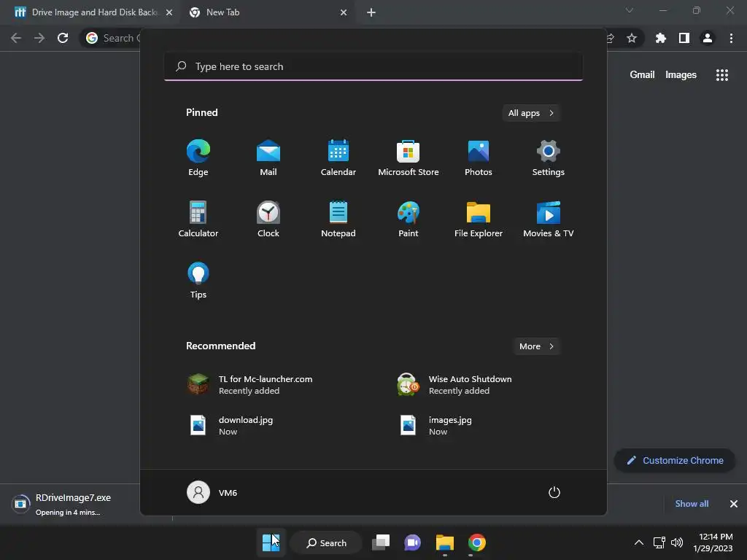The image size is (747, 560).
Task: Open the Chrome three-dot menu
Action: point(731,38)
